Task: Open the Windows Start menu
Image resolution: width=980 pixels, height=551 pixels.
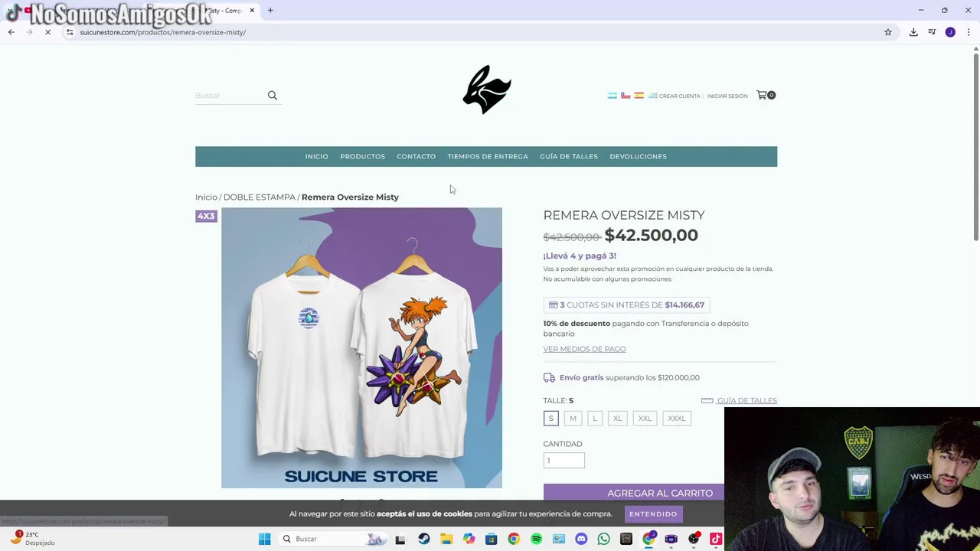Action: (x=264, y=539)
